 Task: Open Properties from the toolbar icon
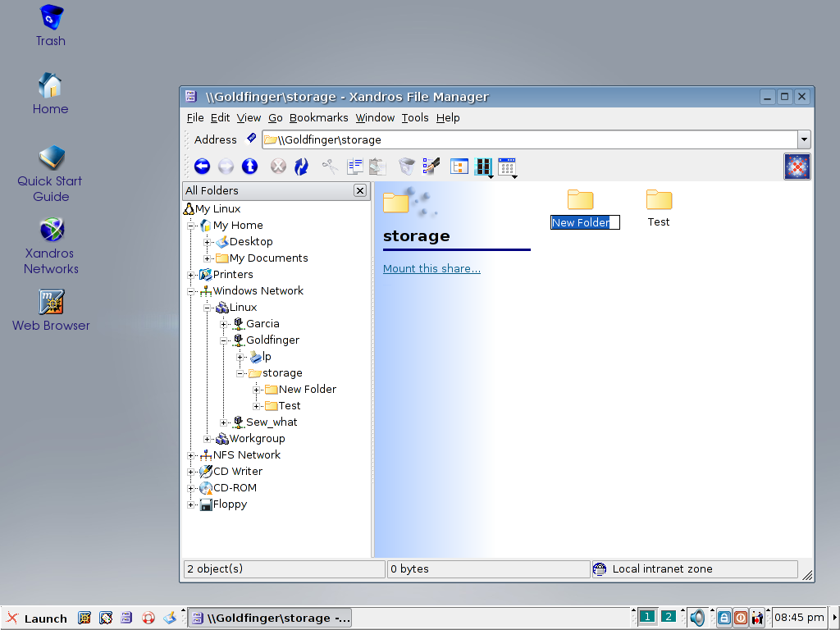pyautogui.click(x=431, y=167)
